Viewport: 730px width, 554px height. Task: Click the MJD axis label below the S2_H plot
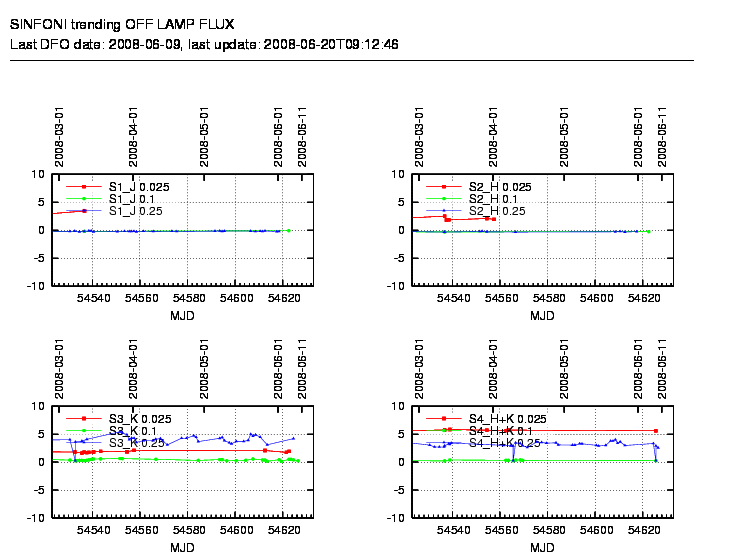point(542,316)
